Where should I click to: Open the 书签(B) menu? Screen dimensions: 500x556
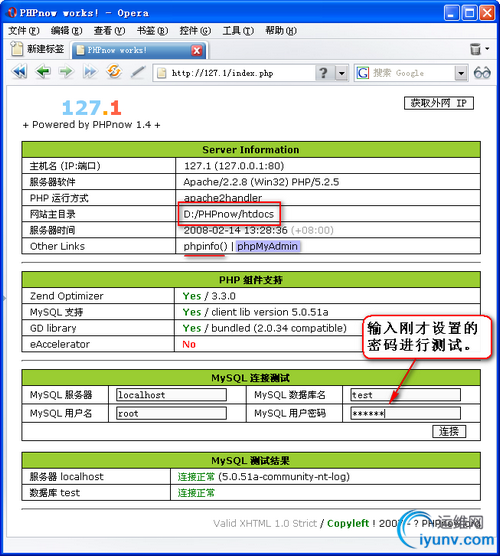click(x=152, y=31)
